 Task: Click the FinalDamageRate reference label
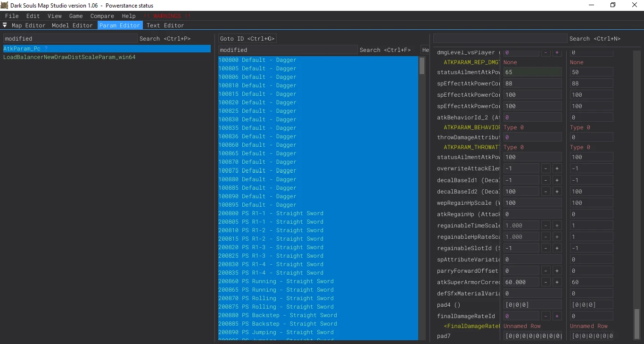(472, 326)
